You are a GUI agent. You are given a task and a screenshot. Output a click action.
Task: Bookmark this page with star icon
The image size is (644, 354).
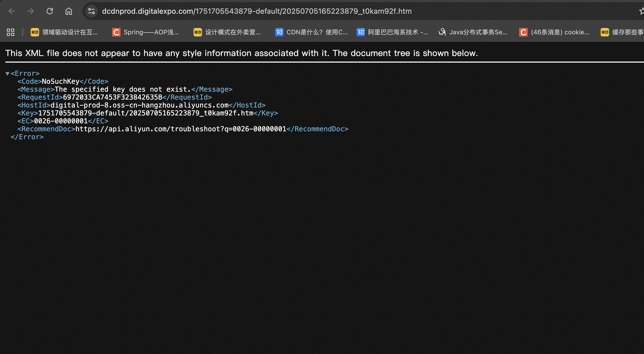641,11
